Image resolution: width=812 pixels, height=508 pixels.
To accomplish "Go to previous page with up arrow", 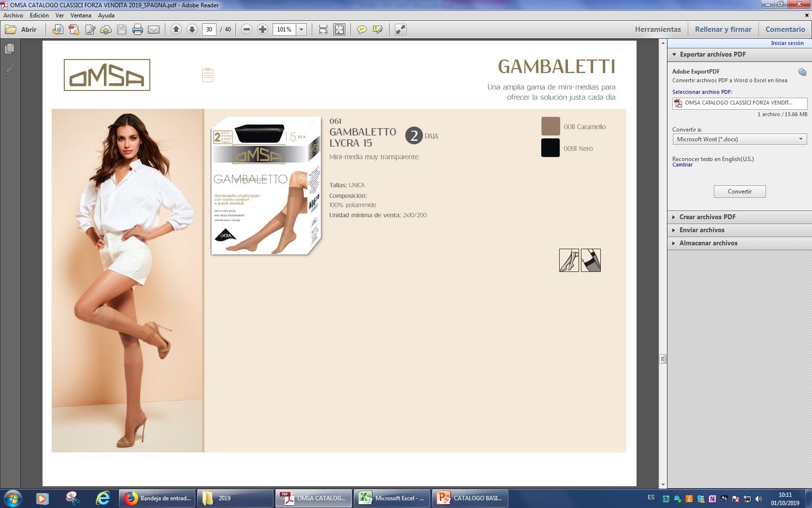I will (x=176, y=30).
